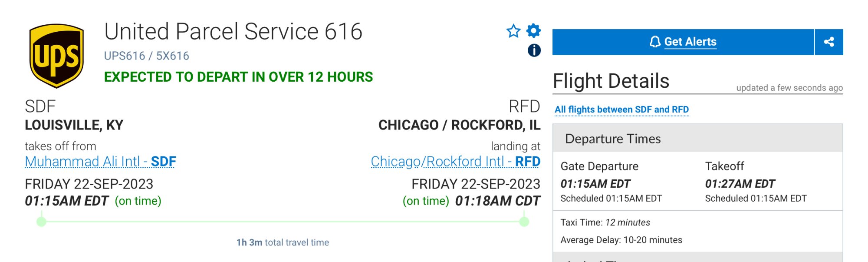Click the UPS shield logo
868x262 pixels.
[x=56, y=56]
